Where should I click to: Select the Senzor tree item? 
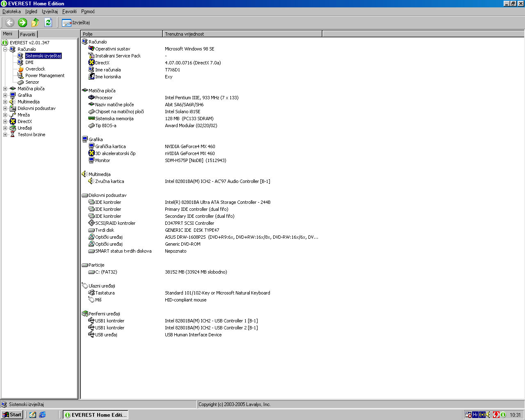click(x=32, y=82)
